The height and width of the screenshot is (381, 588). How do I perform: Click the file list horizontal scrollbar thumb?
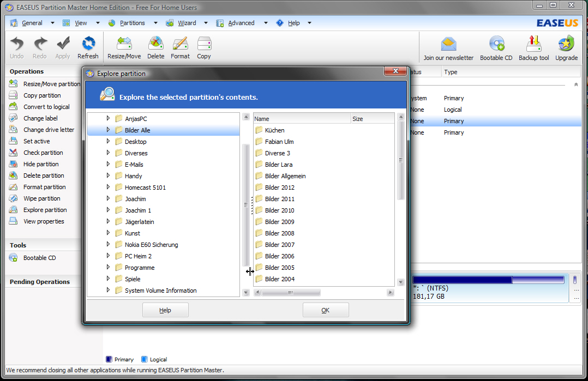(x=291, y=293)
